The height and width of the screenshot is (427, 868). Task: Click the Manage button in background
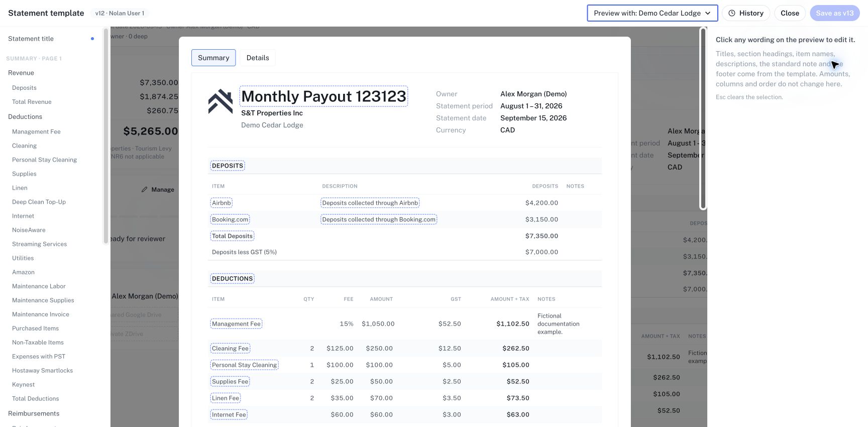coord(158,190)
